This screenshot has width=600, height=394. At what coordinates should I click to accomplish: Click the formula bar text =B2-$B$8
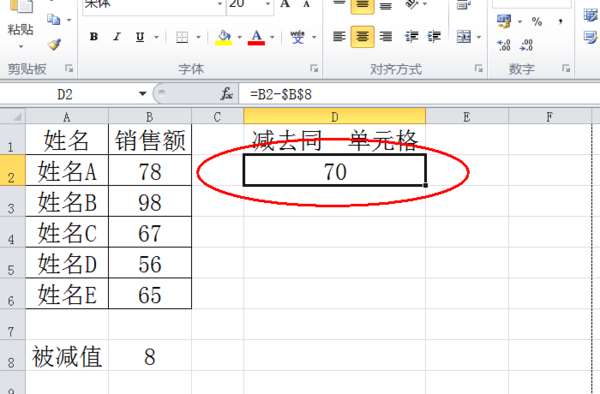[x=281, y=94]
